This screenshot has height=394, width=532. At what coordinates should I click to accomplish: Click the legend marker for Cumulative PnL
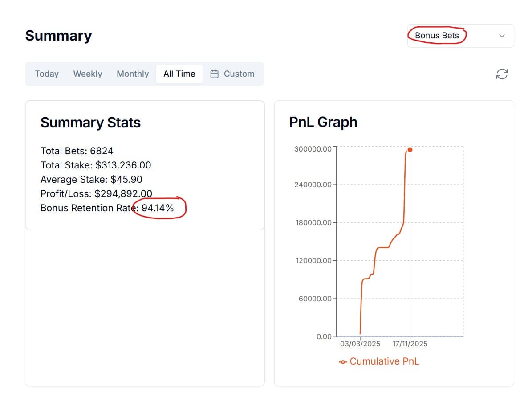pyautogui.click(x=343, y=362)
